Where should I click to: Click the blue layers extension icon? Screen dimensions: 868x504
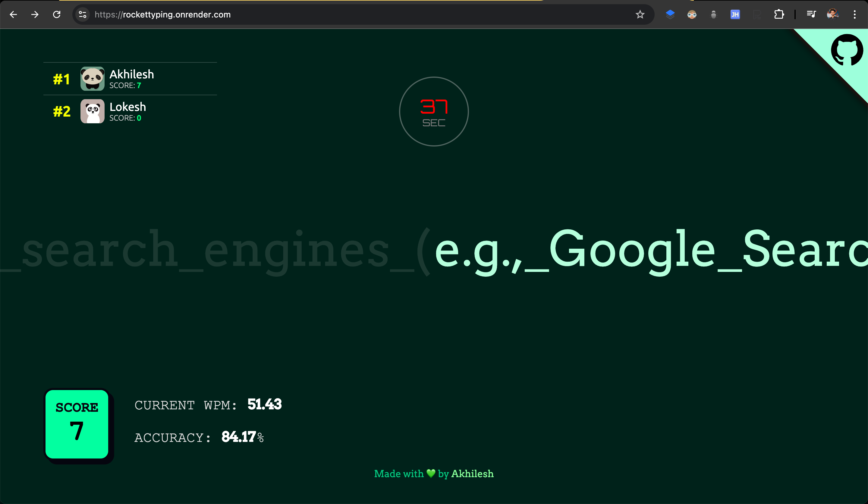(x=670, y=14)
